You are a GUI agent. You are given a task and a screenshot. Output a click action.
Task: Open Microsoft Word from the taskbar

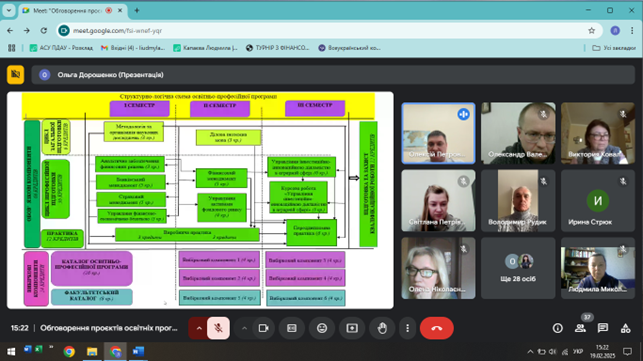tap(138, 352)
